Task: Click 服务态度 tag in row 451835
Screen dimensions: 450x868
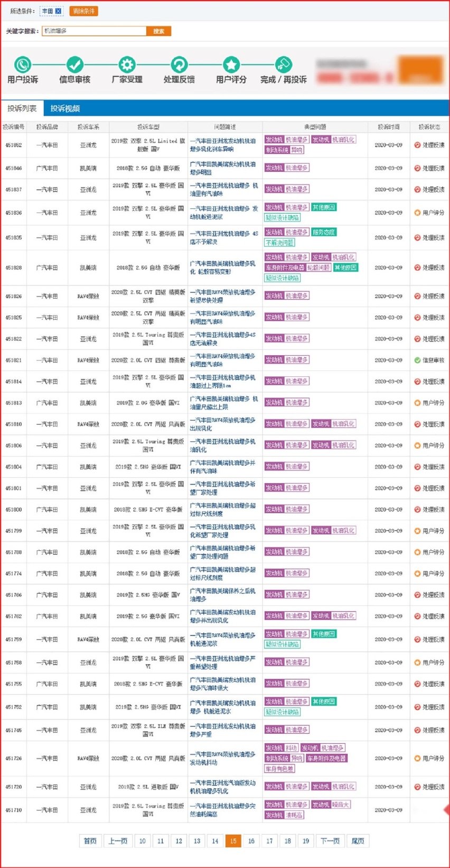Action: click(x=324, y=232)
